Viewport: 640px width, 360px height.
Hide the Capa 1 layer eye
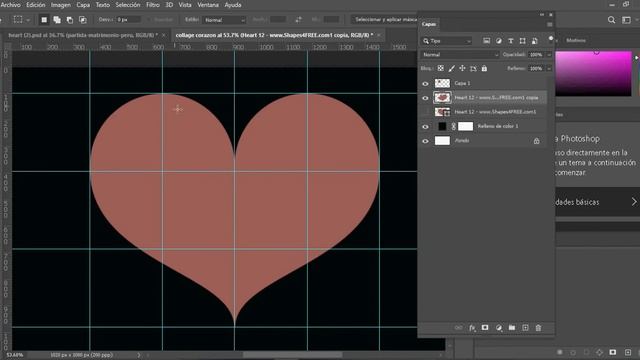[x=425, y=84]
